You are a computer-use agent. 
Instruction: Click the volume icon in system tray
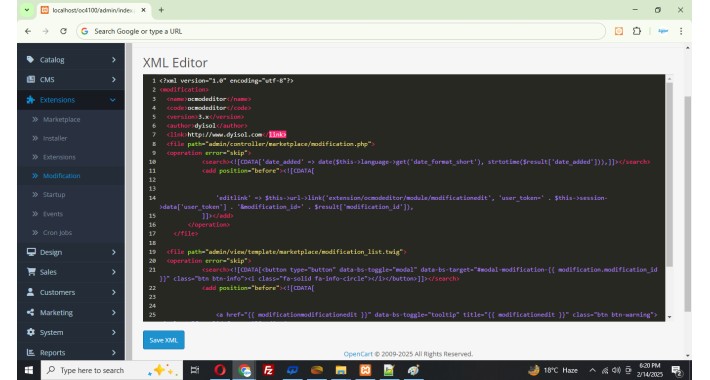(x=616, y=370)
